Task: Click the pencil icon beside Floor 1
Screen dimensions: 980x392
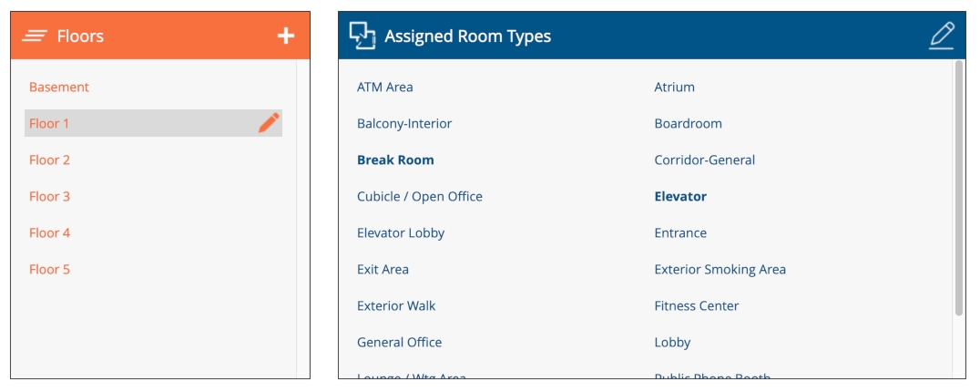Action: (268, 123)
